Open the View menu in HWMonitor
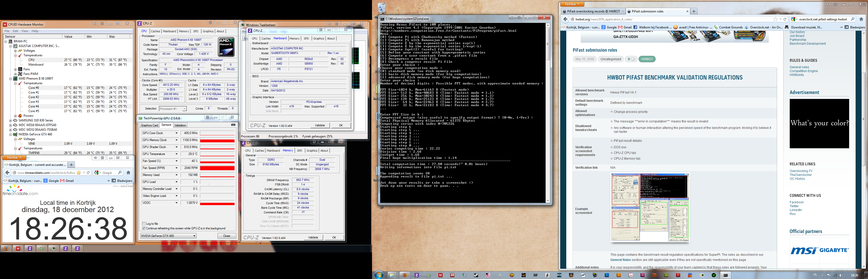 25,31
